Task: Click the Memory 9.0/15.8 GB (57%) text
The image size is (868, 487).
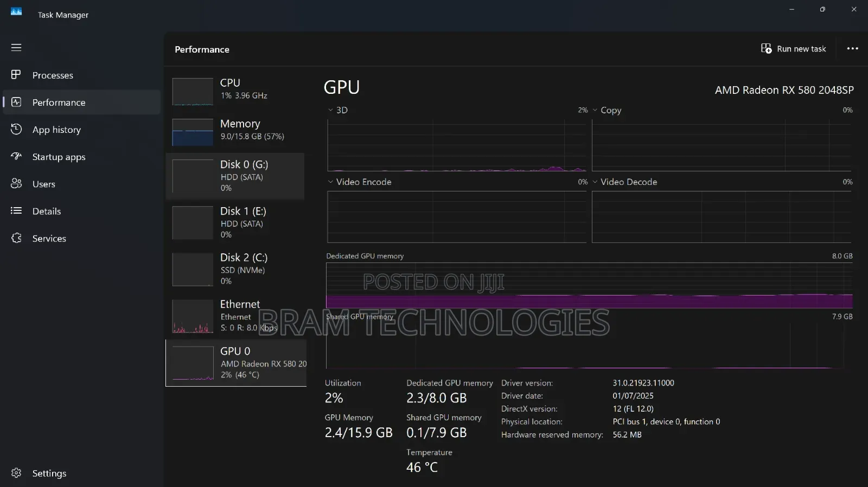Action: [252, 137]
